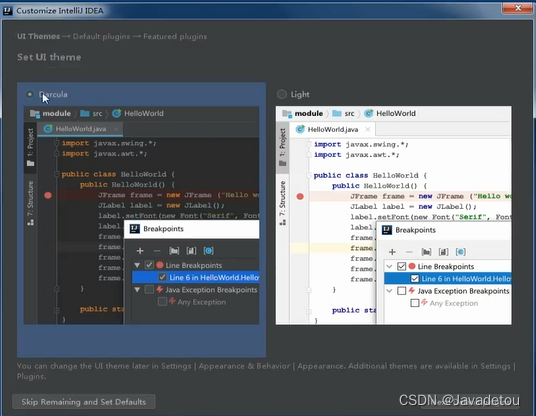The width and height of the screenshot is (536, 416).
Task: Collapse Line Breakpoints chevron in Light preview
Action: 389,266
